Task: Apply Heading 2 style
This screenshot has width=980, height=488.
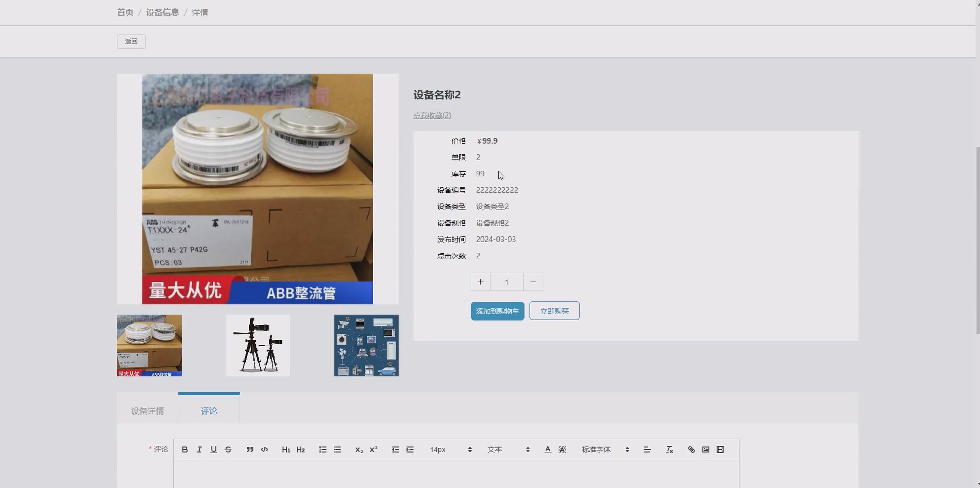Action: point(301,450)
